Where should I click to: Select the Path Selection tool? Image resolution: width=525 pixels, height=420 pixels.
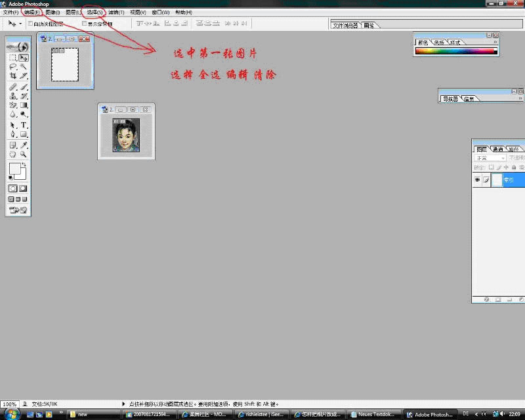(x=12, y=125)
